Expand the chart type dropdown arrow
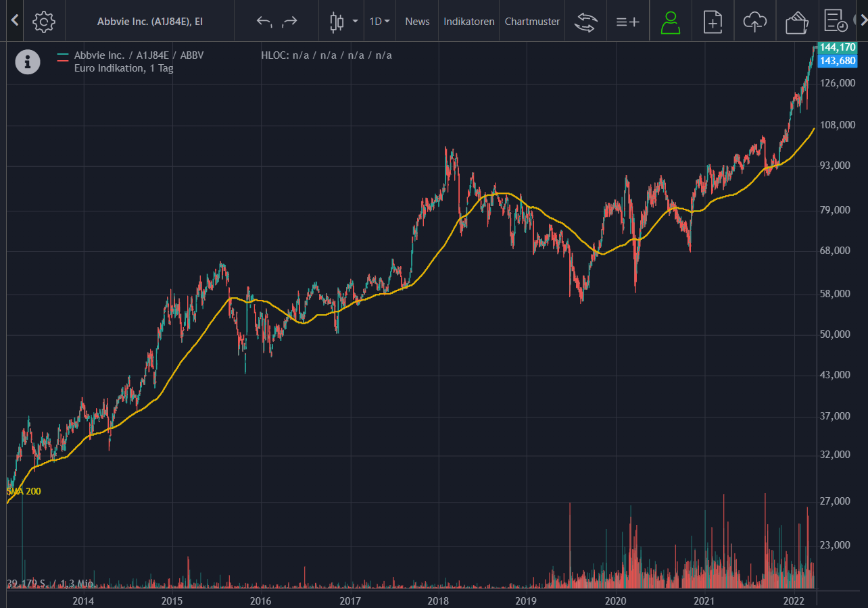This screenshot has width=868, height=608. pos(356,22)
